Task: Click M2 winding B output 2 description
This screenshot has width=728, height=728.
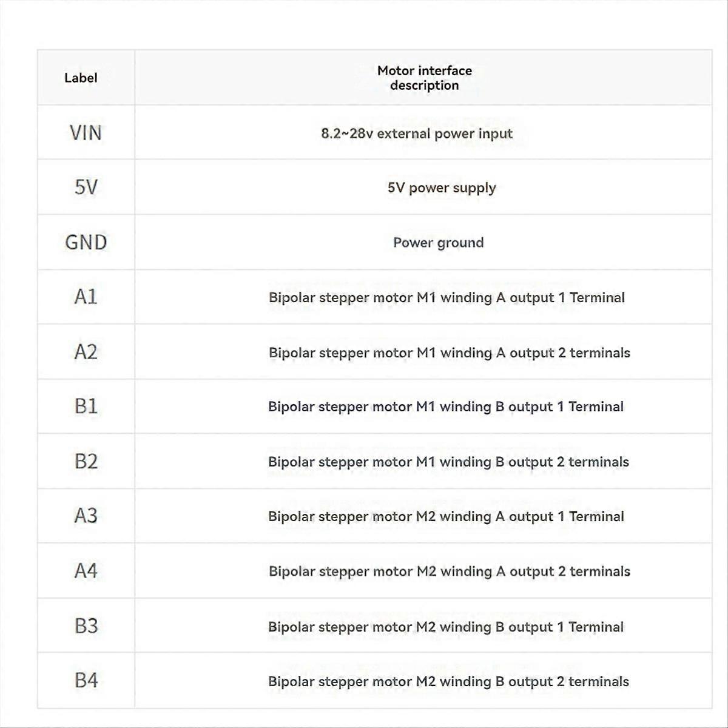Action: [x=448, y=682]
